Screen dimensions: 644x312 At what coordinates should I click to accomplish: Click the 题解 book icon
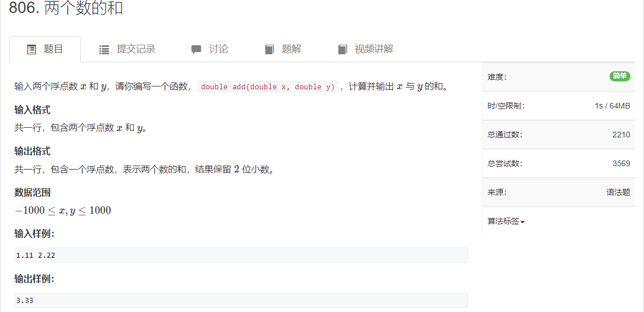[269, 50]
